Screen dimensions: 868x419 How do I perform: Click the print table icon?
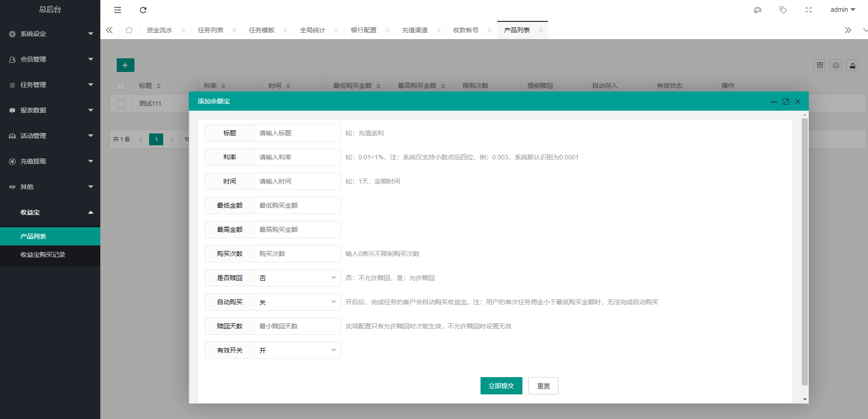pyautogui.click(x=836, y=66)
